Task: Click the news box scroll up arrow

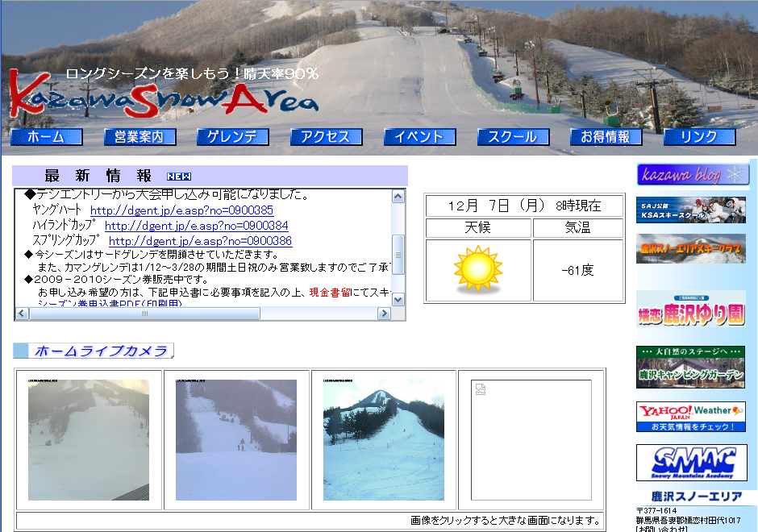Action: 398,197
